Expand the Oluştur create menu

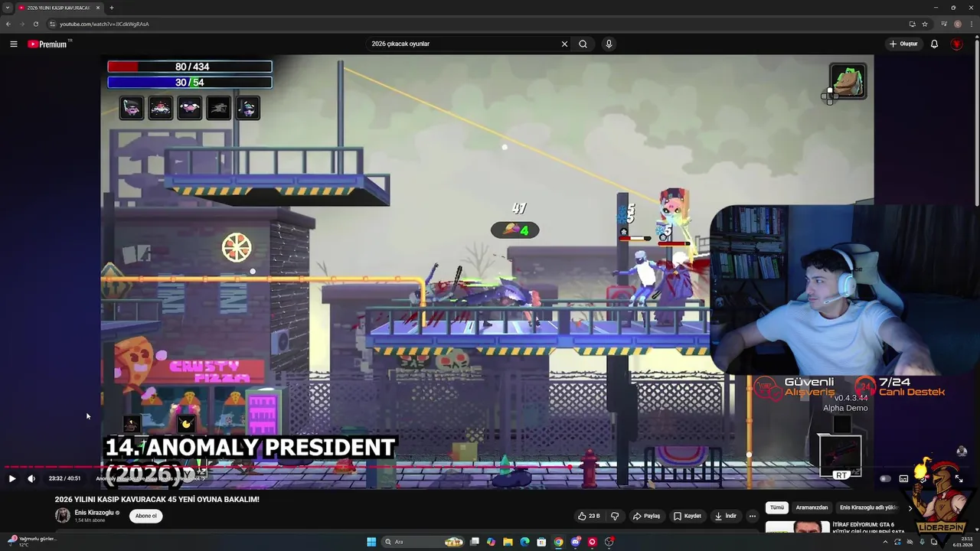click(x=904, y=44)
